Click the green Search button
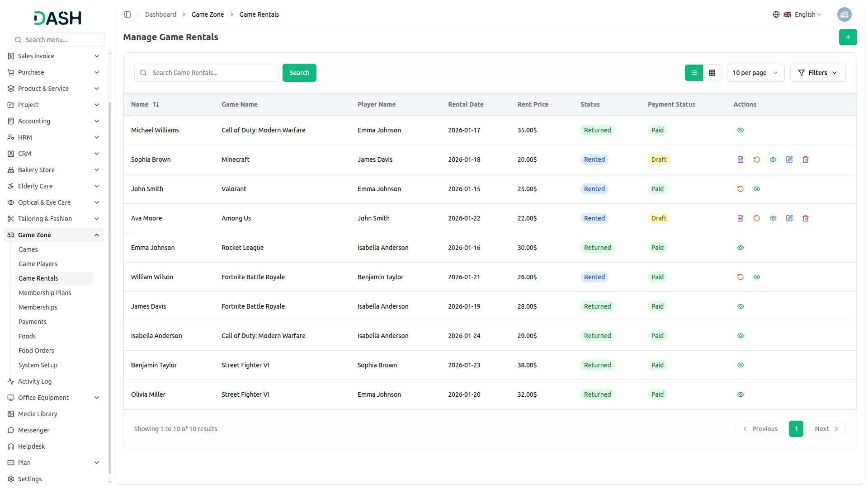868x488 pixels. pos(299,73)
